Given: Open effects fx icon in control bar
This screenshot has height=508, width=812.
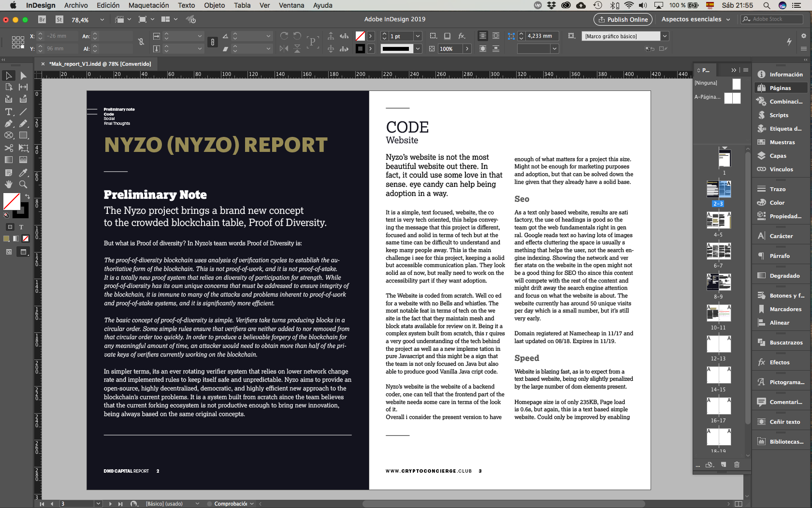Looking at the screenshot, I should pos(462,36).
